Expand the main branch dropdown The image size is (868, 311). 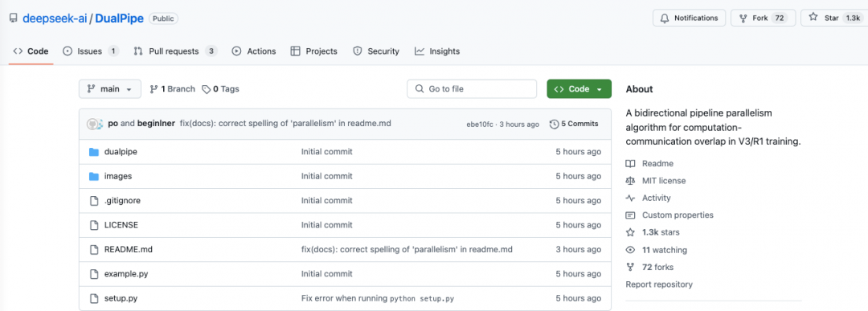tap(109, 89)
